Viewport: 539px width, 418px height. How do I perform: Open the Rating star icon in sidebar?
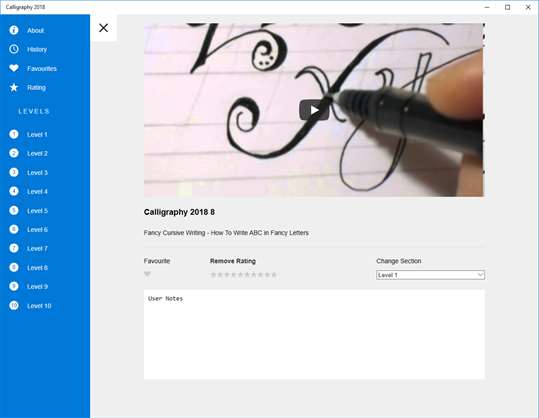(x=14, y=87)
